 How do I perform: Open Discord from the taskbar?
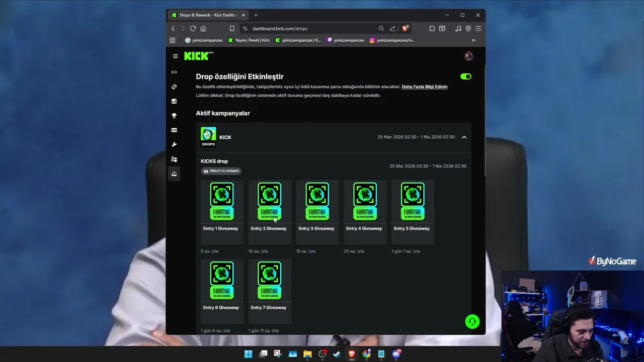point(396,354)
